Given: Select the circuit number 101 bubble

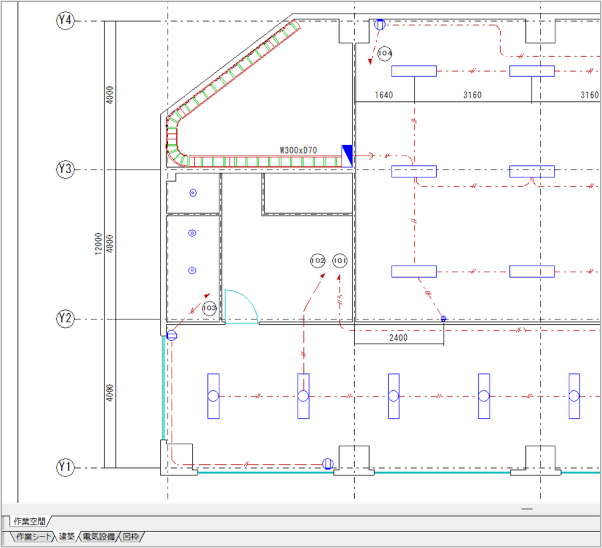Looking at the screenshot, I should [x=340, y=260].
